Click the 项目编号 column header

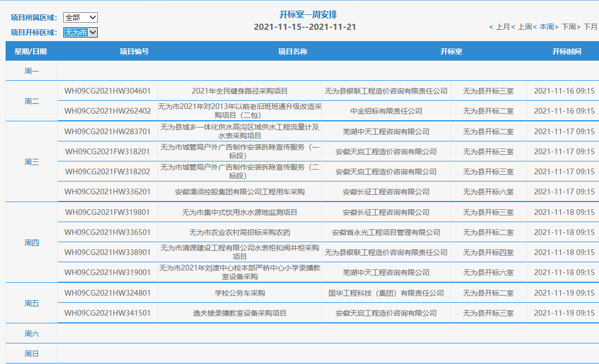tap(134, 51)
